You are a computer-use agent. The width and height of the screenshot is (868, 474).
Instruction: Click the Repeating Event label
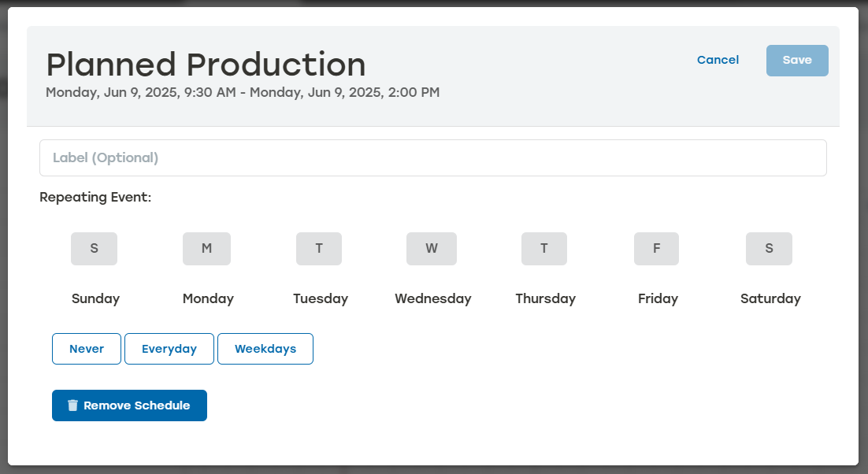[95, 197]
